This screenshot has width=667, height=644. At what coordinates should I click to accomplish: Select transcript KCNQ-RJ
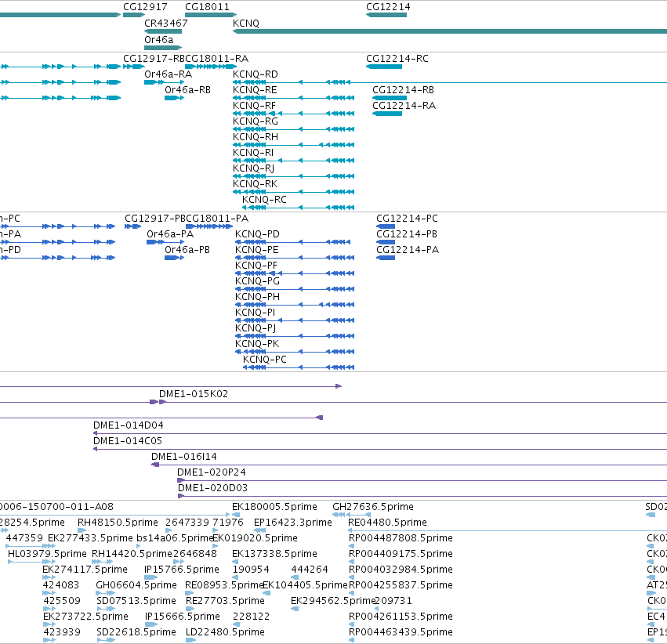pyautogui.click(x=253, y=168)
